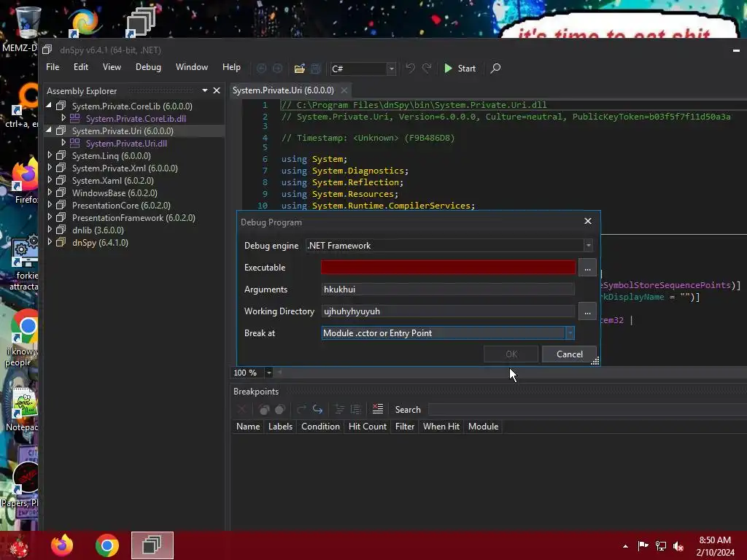
Task: Cancel the Debug Program dialog
Action: 569,354
